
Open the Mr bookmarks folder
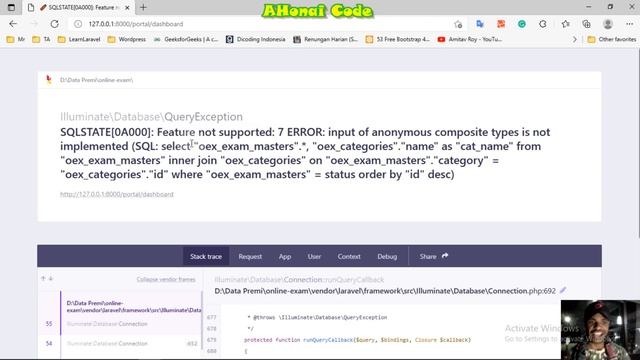tap(16, 39)
